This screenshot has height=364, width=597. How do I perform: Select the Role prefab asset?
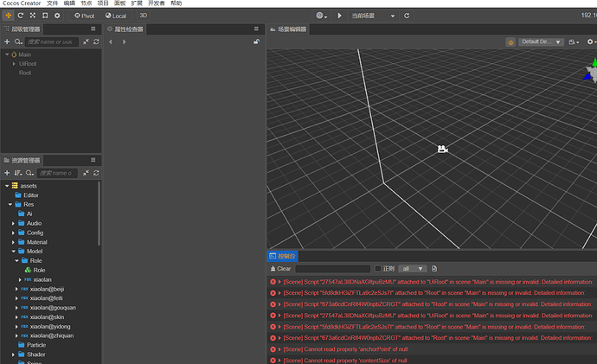tap(39, 270)
